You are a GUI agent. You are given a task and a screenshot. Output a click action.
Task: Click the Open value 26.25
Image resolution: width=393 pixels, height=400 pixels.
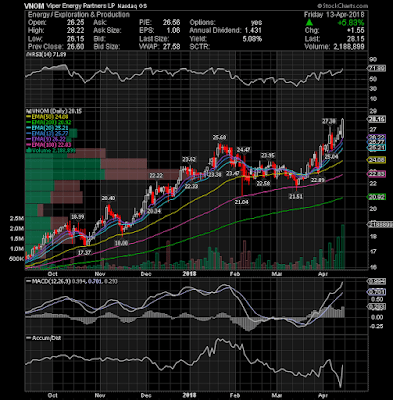[75, 22]
